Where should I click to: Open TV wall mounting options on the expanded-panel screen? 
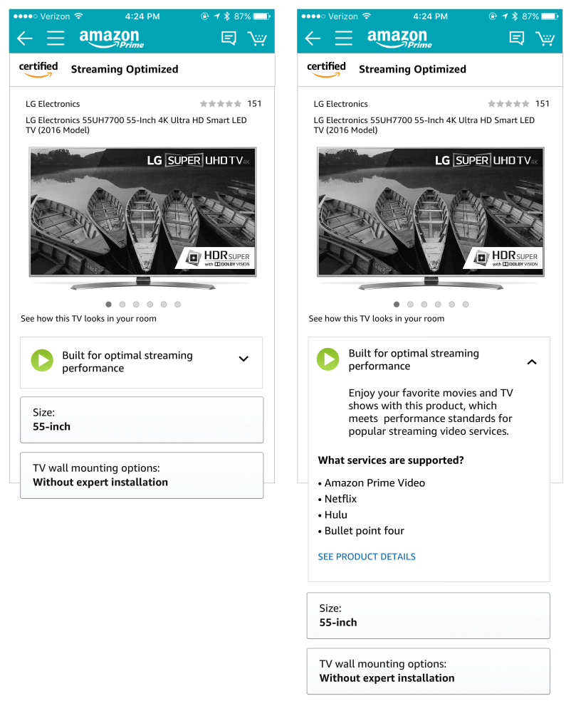click(428, 671)
